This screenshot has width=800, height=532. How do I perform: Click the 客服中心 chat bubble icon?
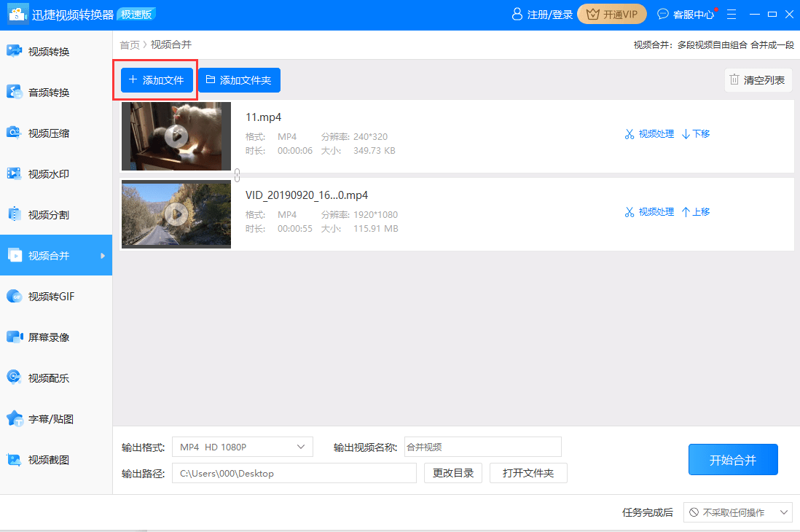pyautogui.click(x=663, y=15)
